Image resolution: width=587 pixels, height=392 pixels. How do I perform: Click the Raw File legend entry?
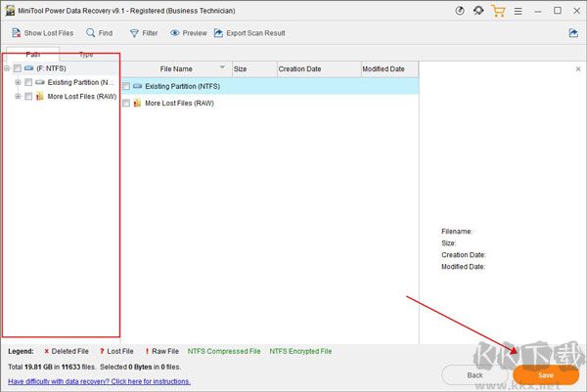coord(161,351)
